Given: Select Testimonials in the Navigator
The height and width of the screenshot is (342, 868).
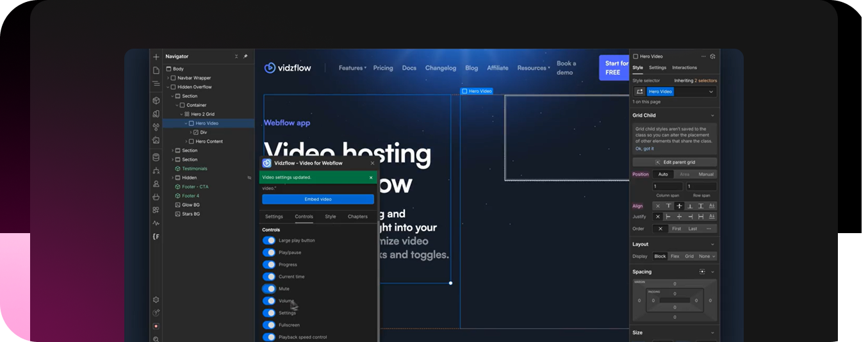Looking at the screenshot, I should (195, 168).
